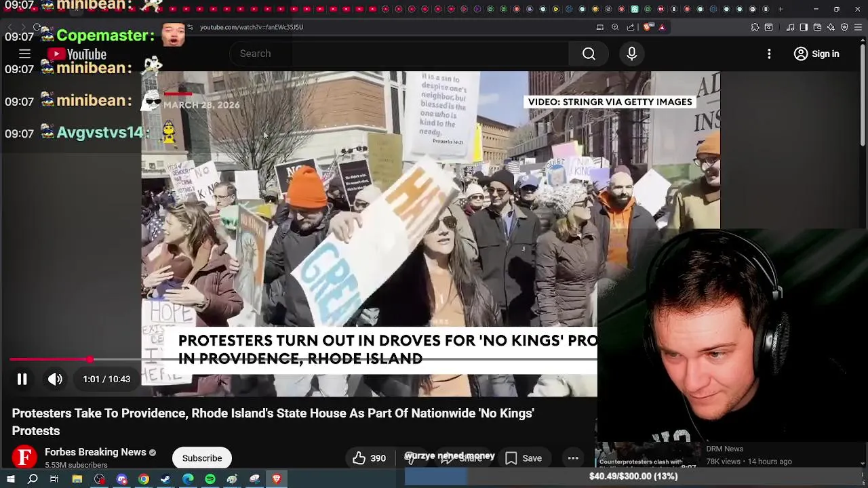Open Windows Start menu

[x=11, y=479]
